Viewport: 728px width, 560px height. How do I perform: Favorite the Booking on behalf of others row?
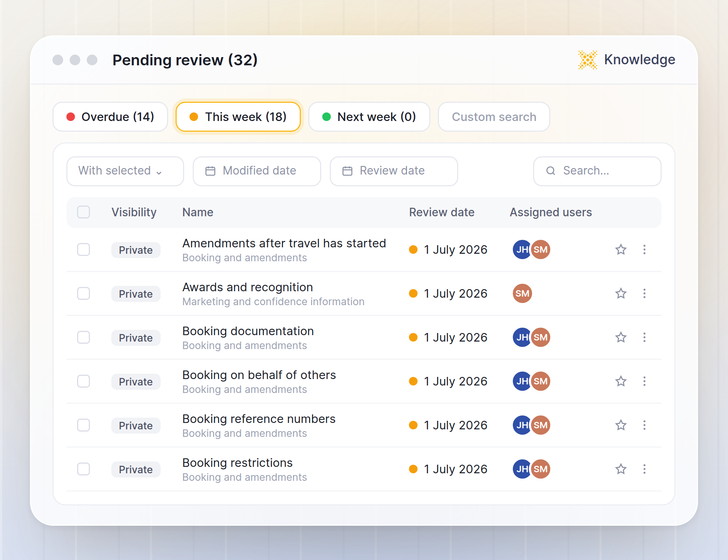(621, 381)
